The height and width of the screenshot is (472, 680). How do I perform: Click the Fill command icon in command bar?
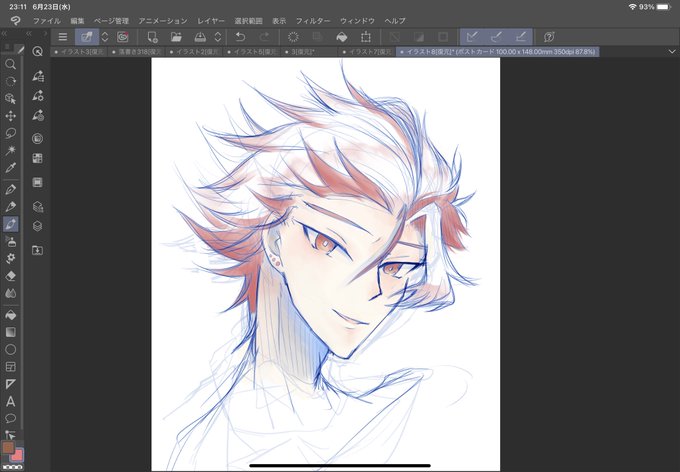pyautogui.click(x=342, y=37)
